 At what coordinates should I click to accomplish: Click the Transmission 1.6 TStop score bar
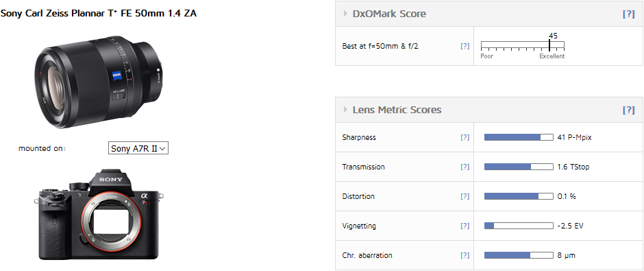[x=519, y=167]
